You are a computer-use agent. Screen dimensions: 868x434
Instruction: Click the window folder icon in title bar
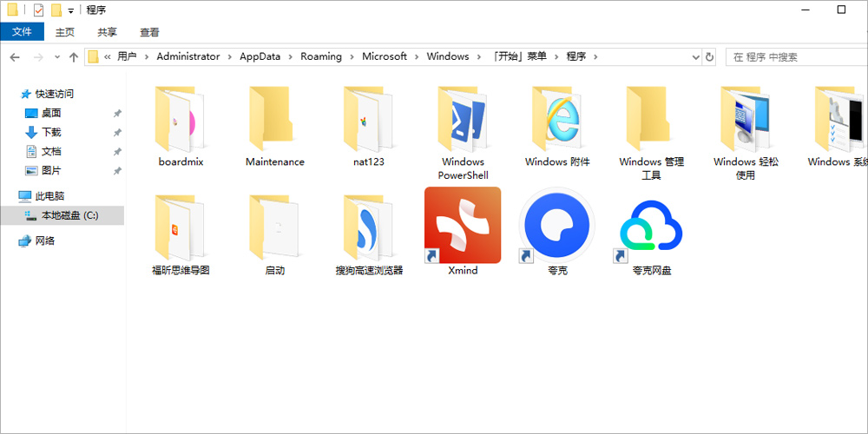[x=12, y=10]
